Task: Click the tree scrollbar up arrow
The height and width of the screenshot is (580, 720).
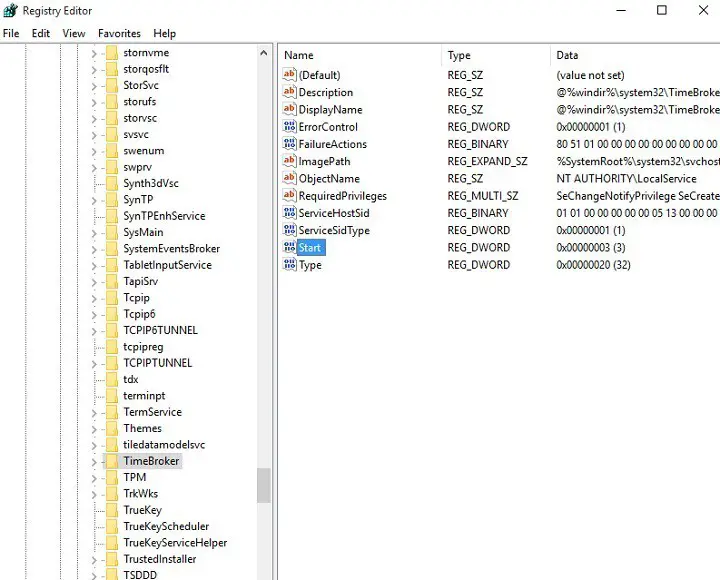Action: point(264,53)
